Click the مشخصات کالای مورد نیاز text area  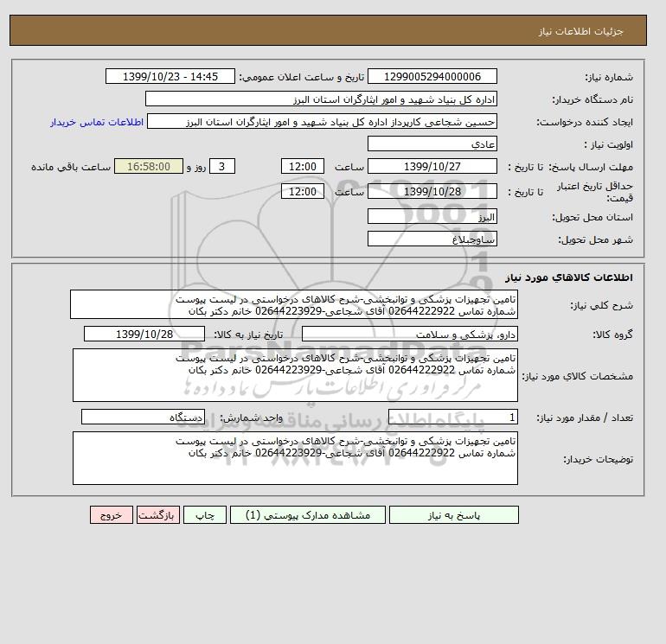click(x=295, y=375)
